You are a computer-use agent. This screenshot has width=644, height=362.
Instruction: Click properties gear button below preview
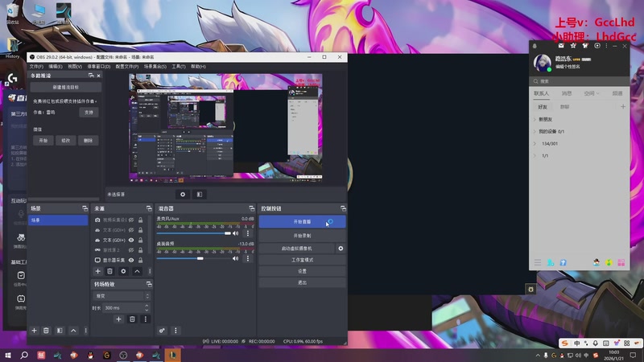tap(183, 195)
